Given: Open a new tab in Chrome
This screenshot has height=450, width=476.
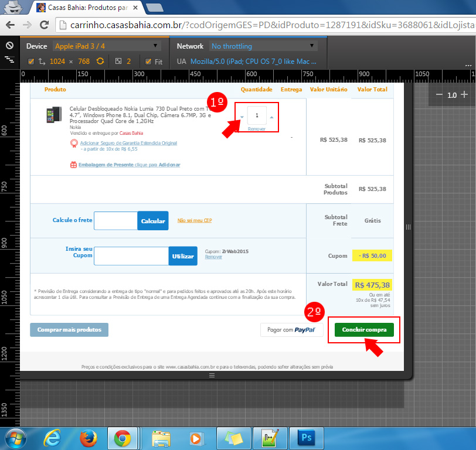Looking at the screenshot, I should click(154, 8).
